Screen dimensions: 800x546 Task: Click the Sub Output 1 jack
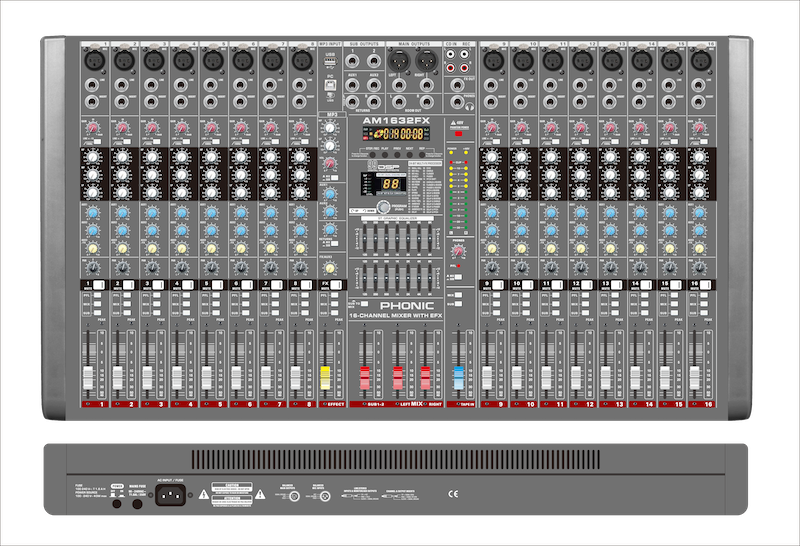click(x=352, y=61)
